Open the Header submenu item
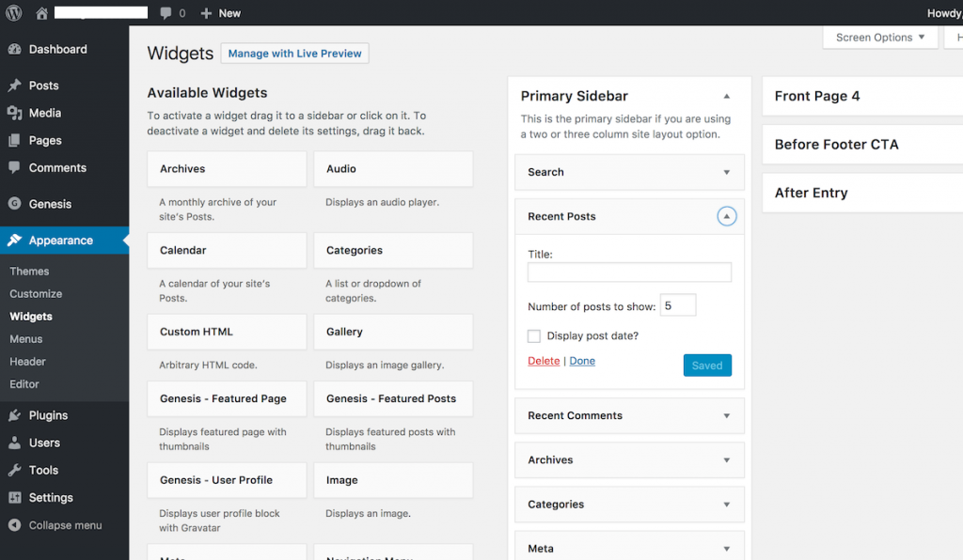Image resolution: width=963 pixels, height=560 pixels. pyautogui.click(x=27, y=362)
